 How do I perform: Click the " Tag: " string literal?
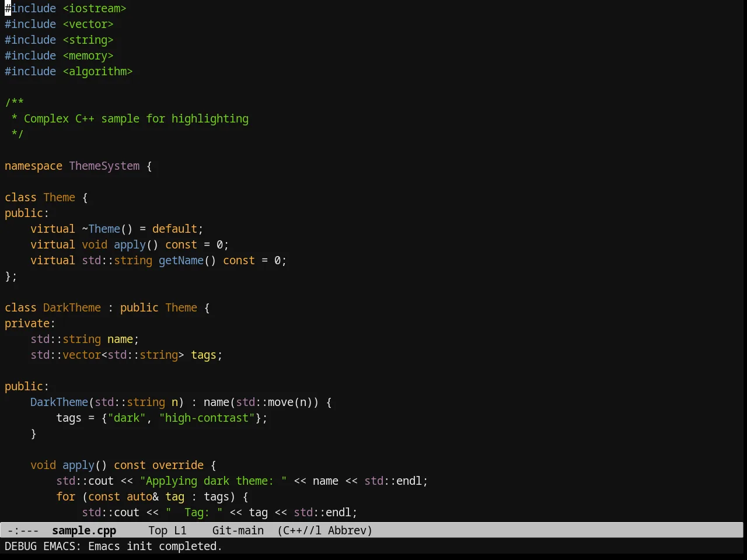pyautogui.click(x=194, y=512)
